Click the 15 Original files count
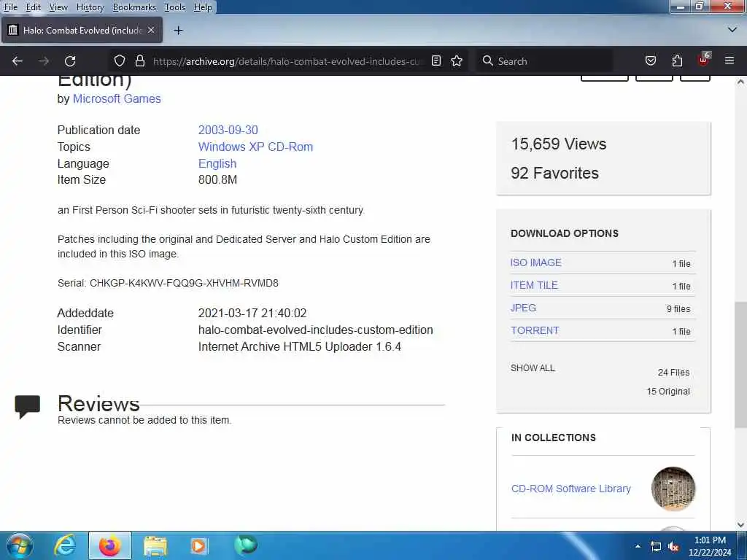This screenshot has width=747, height=560. pyautogui.click(x=668, y=392)
